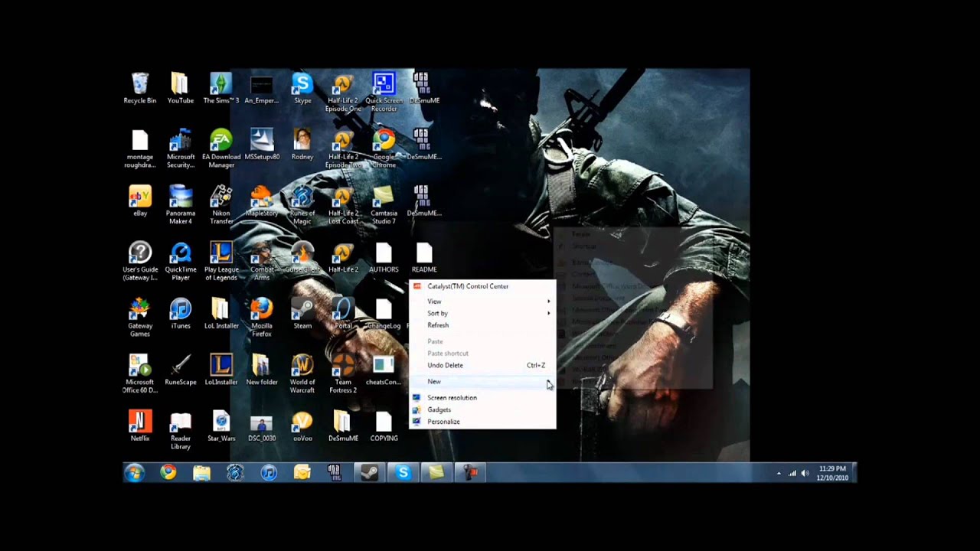980x551 pixels.
Task: Select the iTunes desktop shortcut
Action: pos(180,314)
